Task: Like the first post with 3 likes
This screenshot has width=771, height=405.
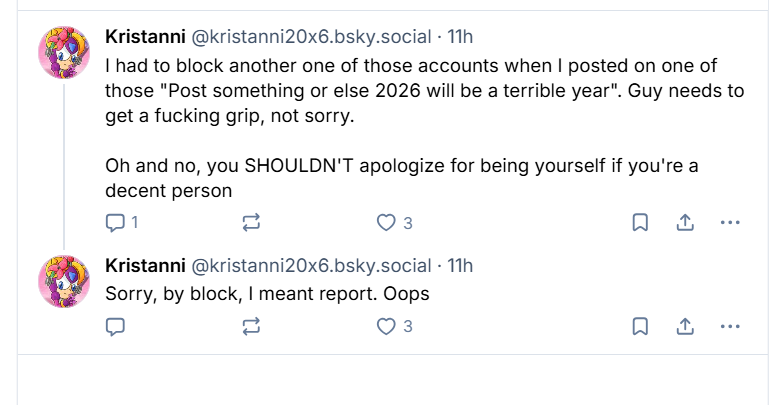Action: tap(387, 223)
